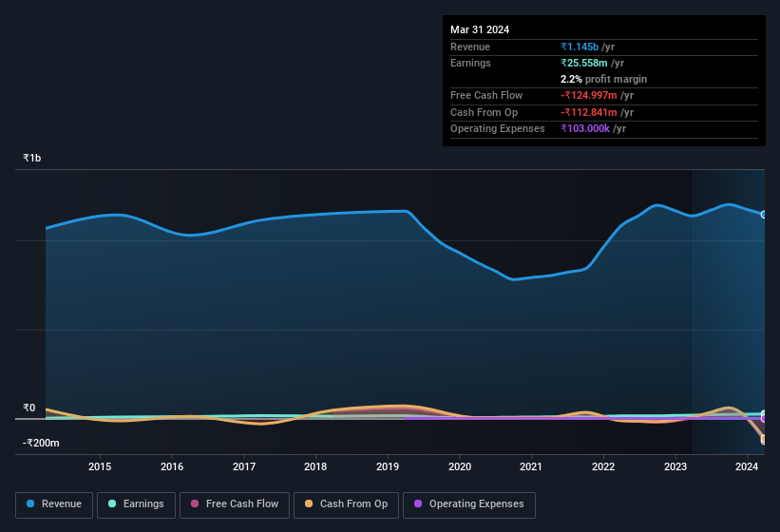Select the 2023 label on the time axis
The image size is (780, 532).
tap(675, 466)
